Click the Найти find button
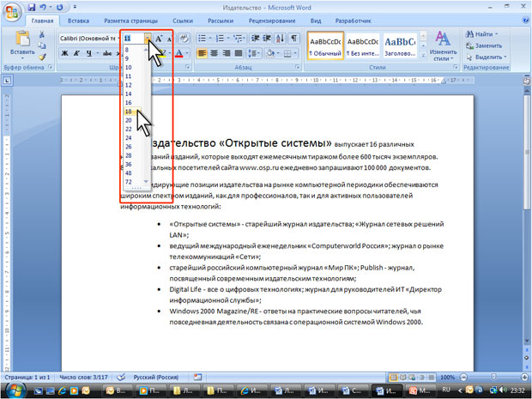 [x=481, y=34]
